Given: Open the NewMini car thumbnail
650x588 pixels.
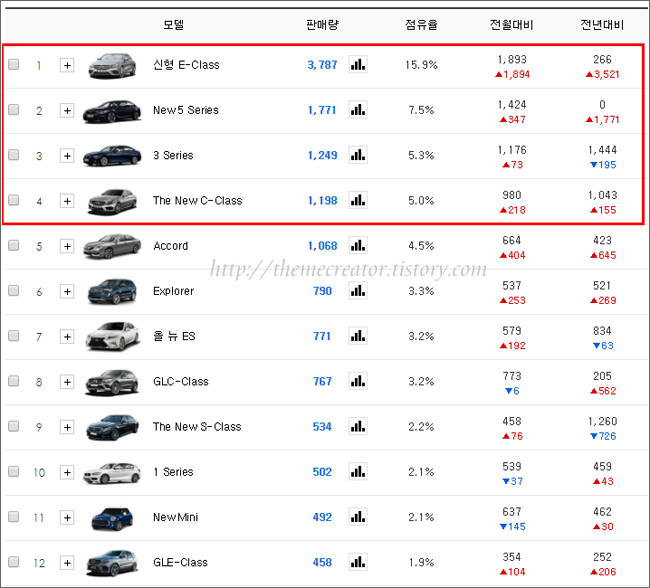Looking at the screenshot, I should 112,518.
